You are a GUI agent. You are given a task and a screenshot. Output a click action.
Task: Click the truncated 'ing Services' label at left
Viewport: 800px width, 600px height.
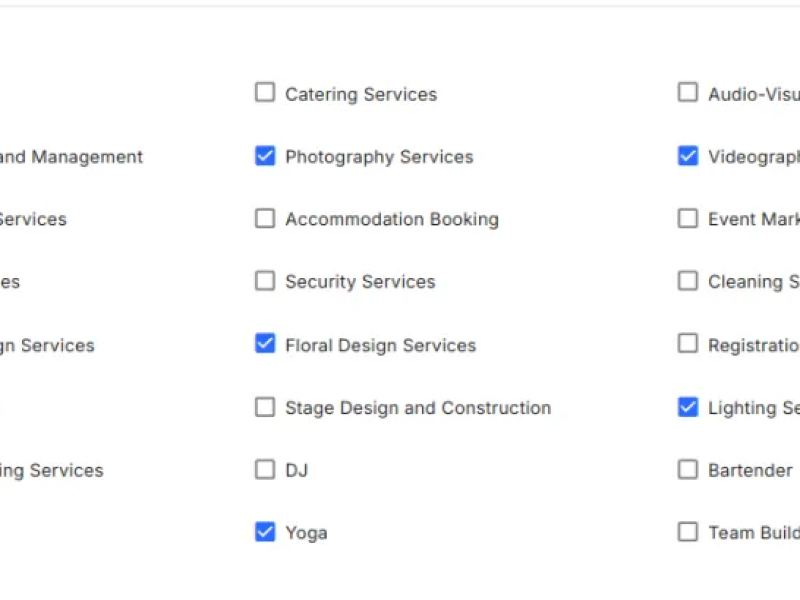(51, 471)
